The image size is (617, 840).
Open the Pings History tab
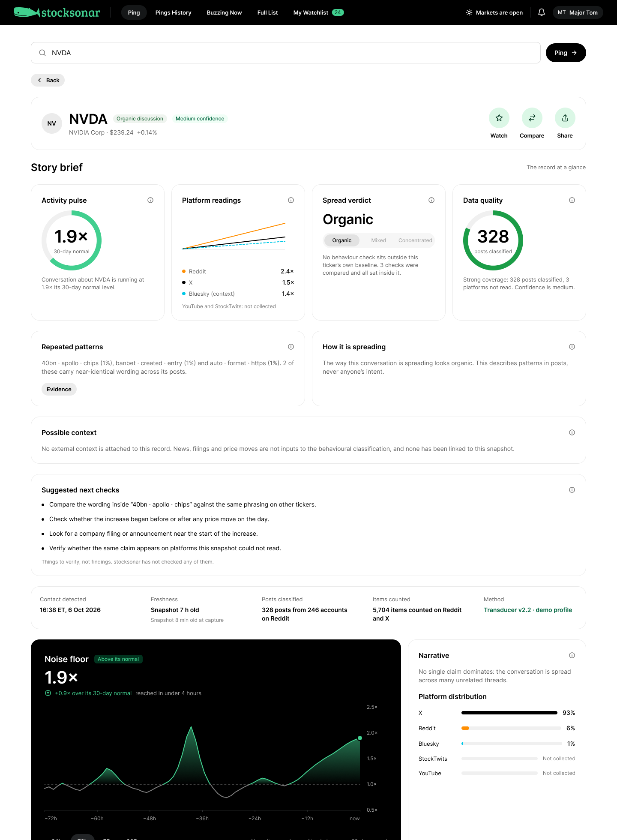pyautogui.click(x=174, y=12)
